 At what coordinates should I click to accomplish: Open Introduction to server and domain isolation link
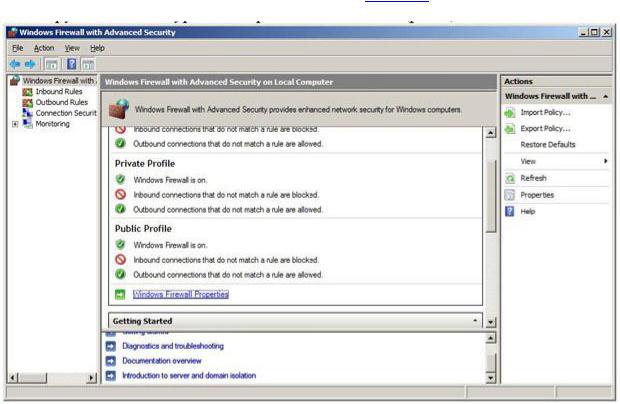tap(189, 376)
